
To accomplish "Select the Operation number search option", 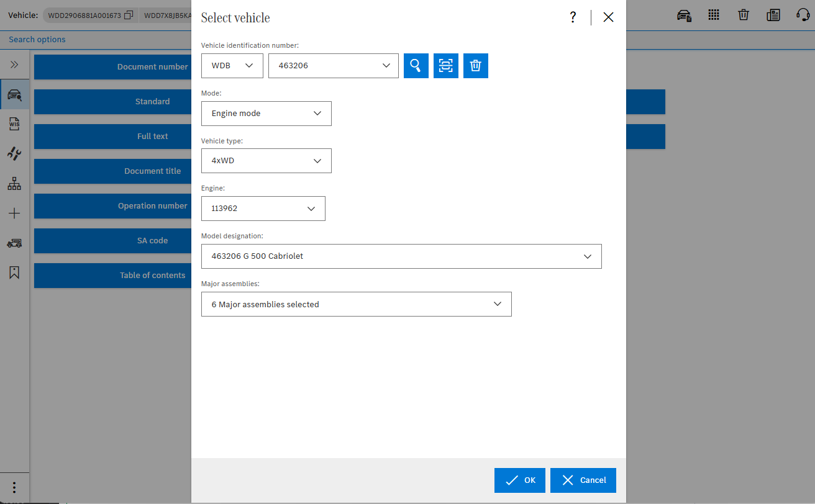I will pos(112,206).
